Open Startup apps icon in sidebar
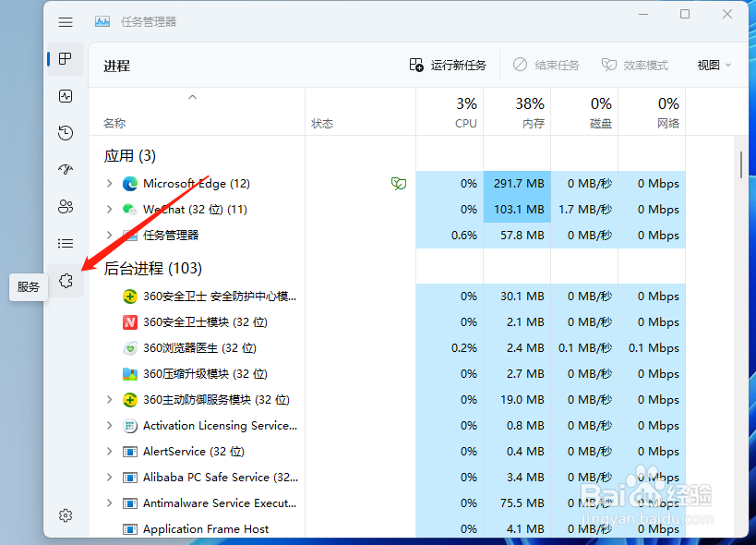This screenshot has height=545, width=756. coord(66,169)
